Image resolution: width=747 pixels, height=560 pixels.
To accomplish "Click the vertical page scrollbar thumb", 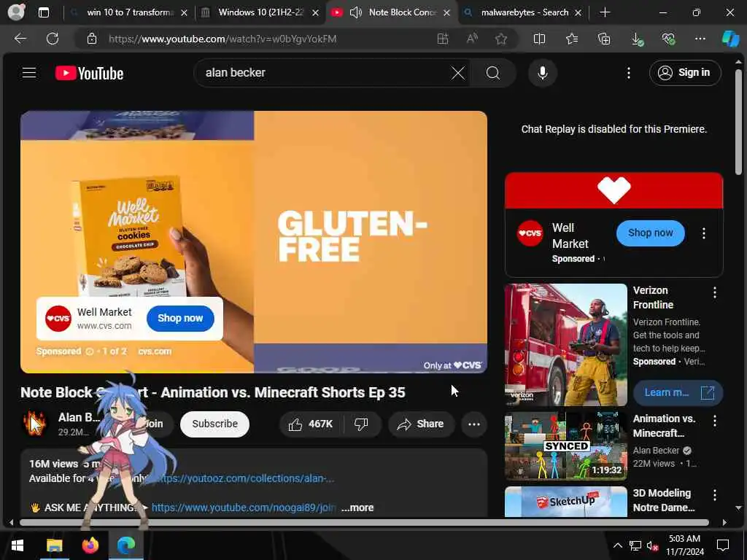I will click(x=738, y=122).
